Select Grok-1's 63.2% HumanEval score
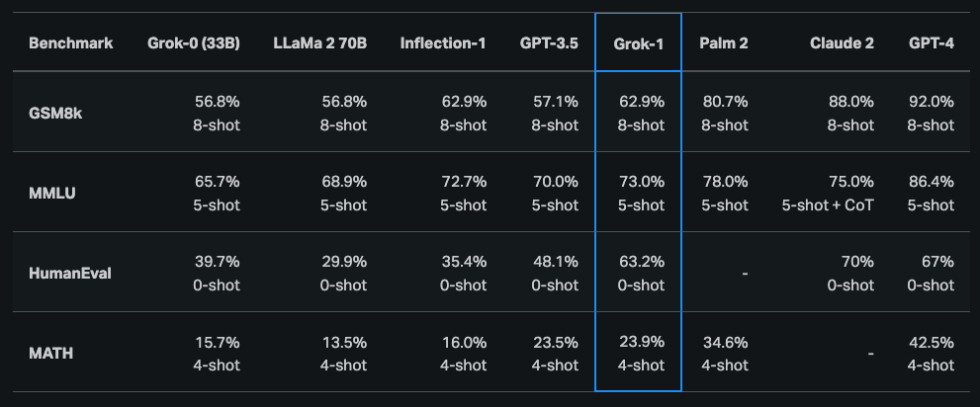Image resolution: width=980 pixels, height=407 pixels. click(640, 262)
